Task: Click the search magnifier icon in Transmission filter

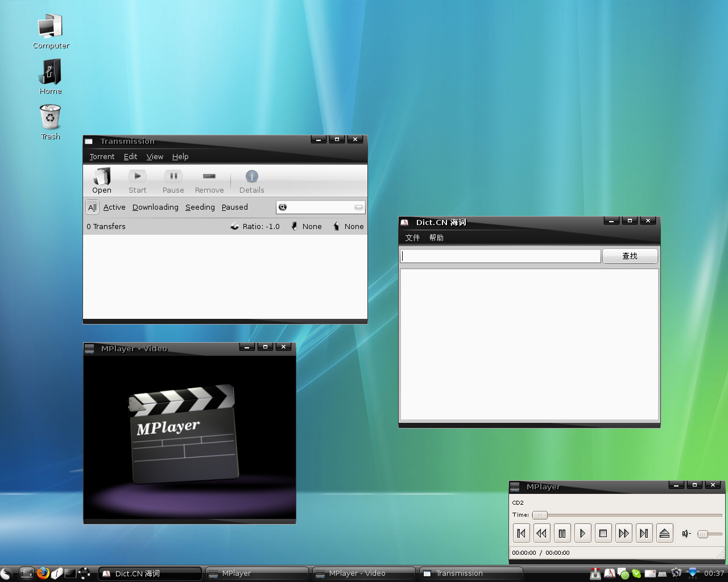Action: point(283,207)
